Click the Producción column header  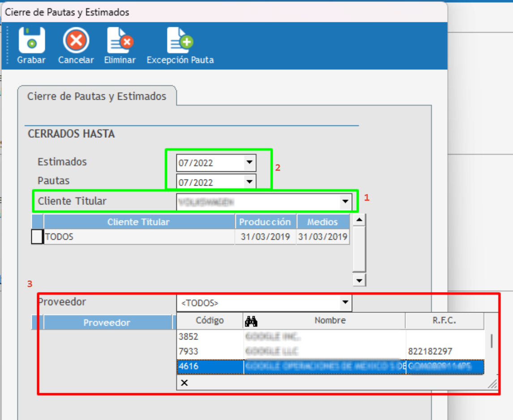pyautogui.click(x=265, y=222)
